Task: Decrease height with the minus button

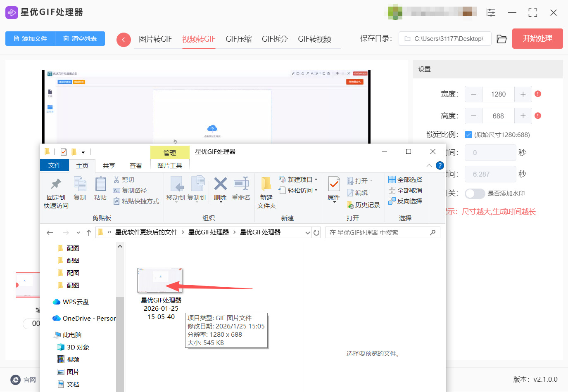Action: [473, 116]
